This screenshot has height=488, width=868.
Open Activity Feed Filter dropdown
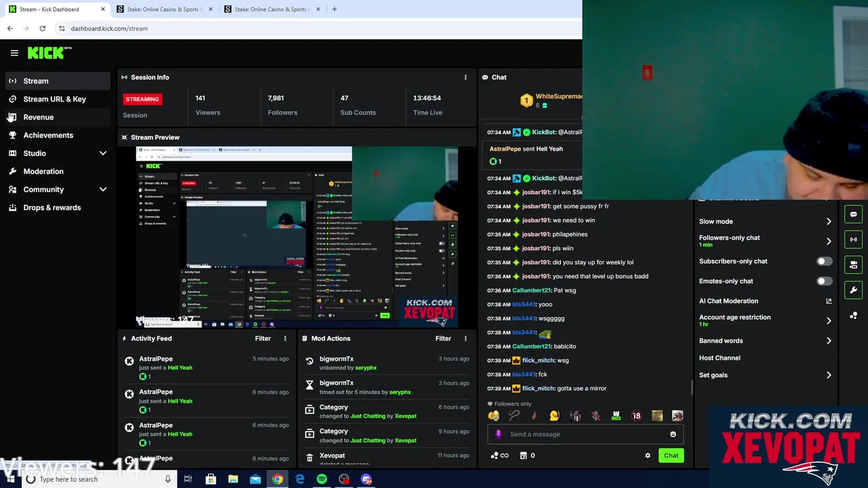(262, 338)
